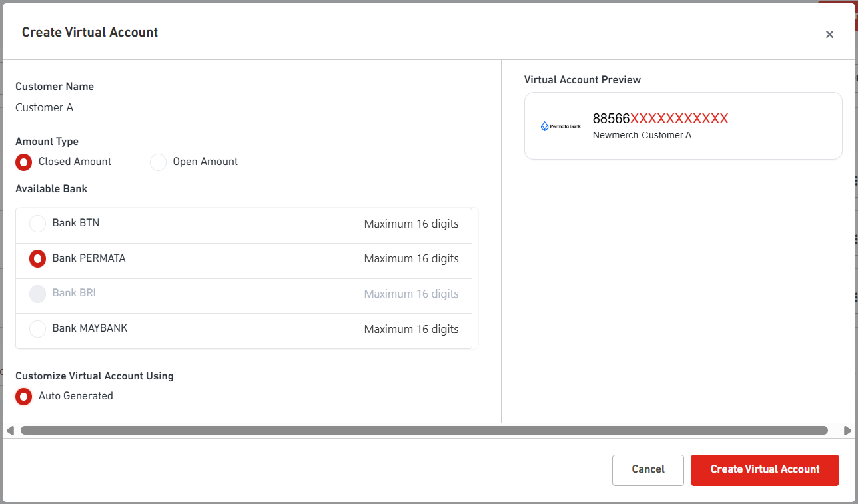Click the Permata Bank logo in preview
Screen dimensions: 858x504
560,126
